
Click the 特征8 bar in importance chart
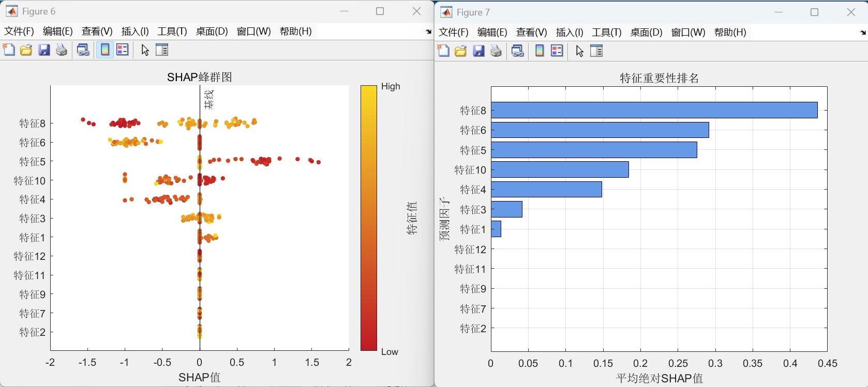pos(654,110)
